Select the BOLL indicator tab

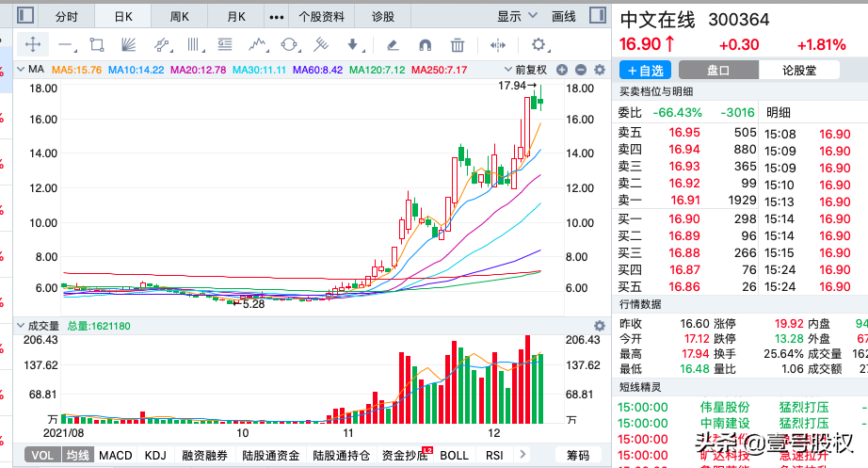[454, 455]
